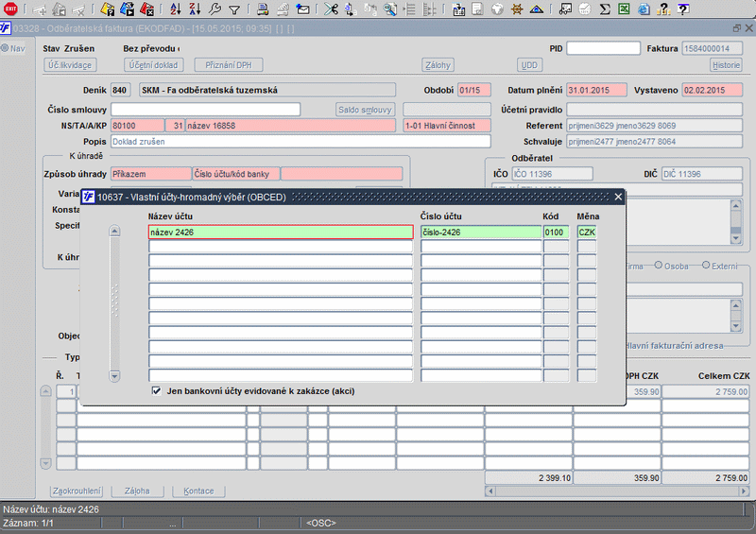This screenshot has width=756, height=534.
Task: Click the Historie button
Action: [x=726, y=65]
